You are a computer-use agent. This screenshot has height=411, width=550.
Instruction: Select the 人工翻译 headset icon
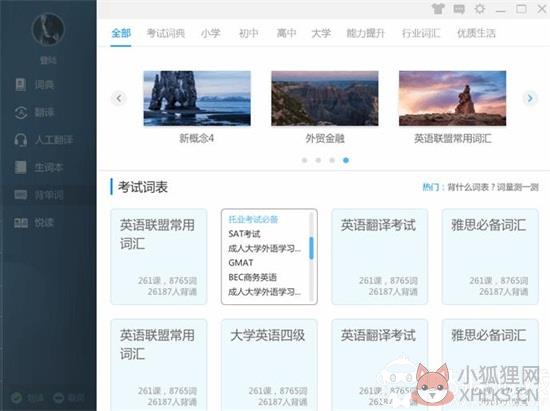point(21,140)
